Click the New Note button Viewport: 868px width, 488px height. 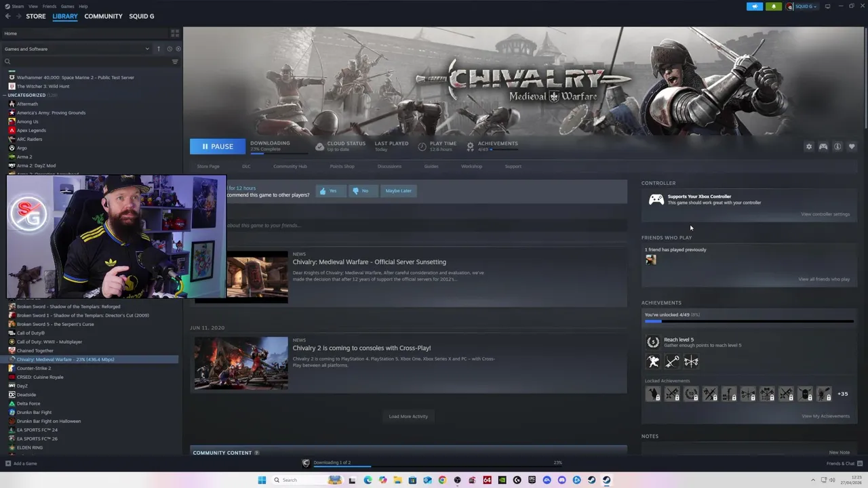pos(839,453)
